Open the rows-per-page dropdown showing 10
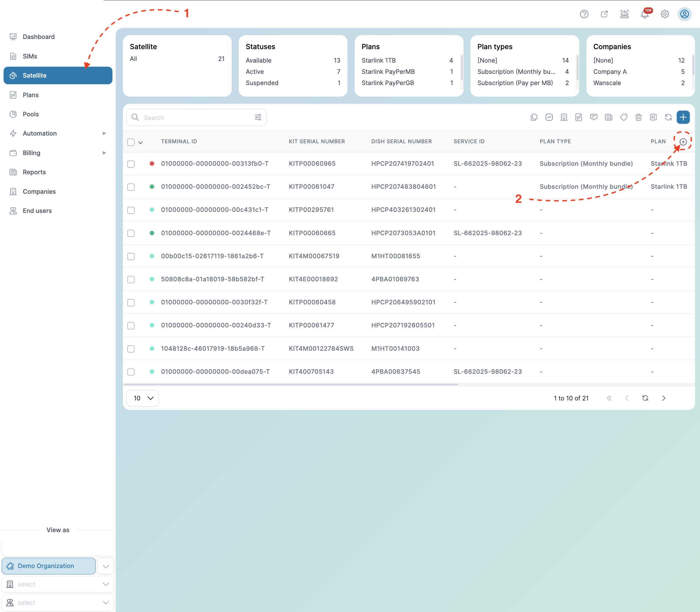 pos(143,398)
